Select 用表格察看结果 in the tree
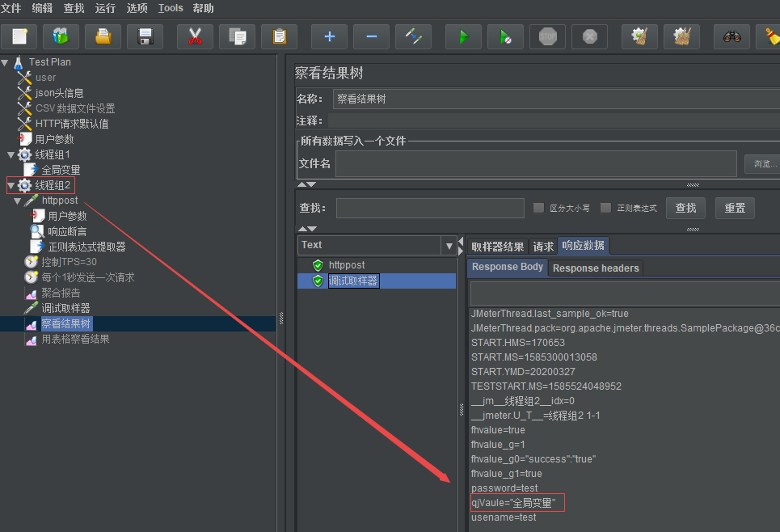 click(75, 340)
